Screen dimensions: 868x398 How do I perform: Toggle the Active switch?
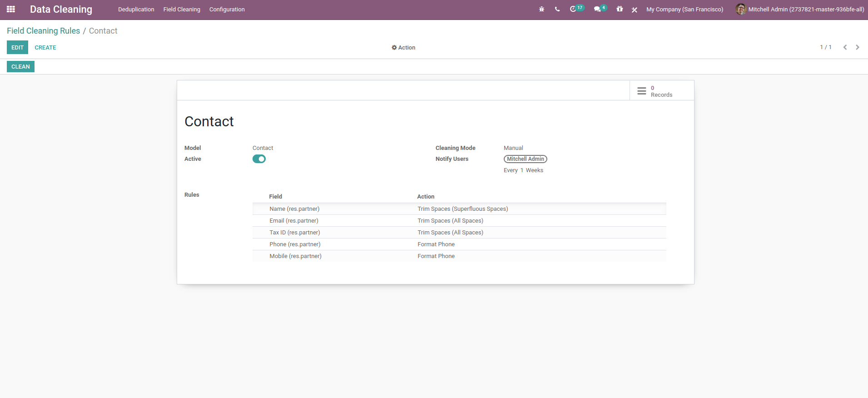pyautogui.click(x=259, y=159)
